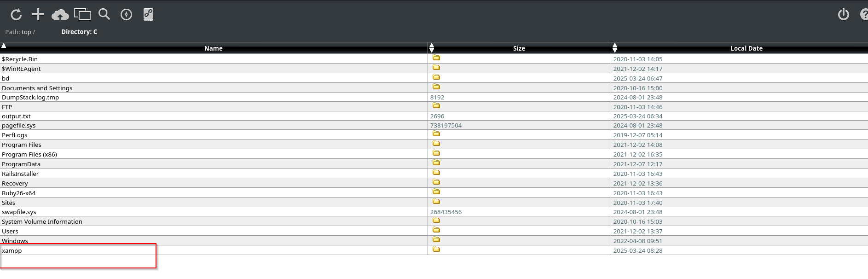Click the folder icon in the FTP row
The width and height of the screenshot is (868, 279).
pyautogui.click(x=436, y=106)
